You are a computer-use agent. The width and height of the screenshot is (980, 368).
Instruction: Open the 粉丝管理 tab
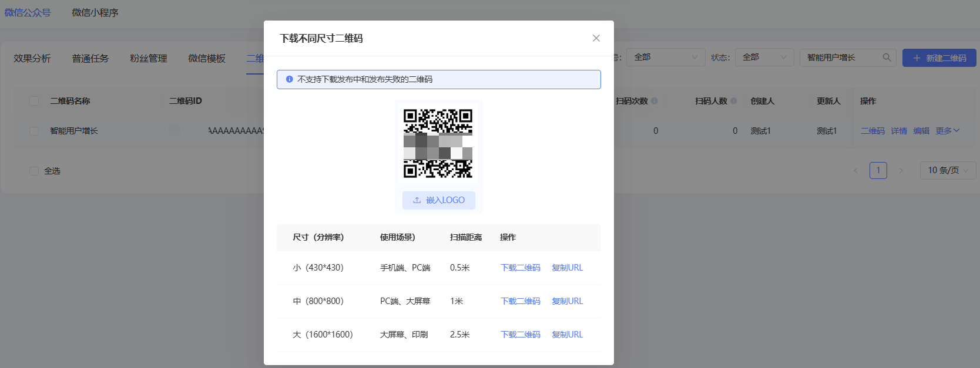click(x=148, y=58)
